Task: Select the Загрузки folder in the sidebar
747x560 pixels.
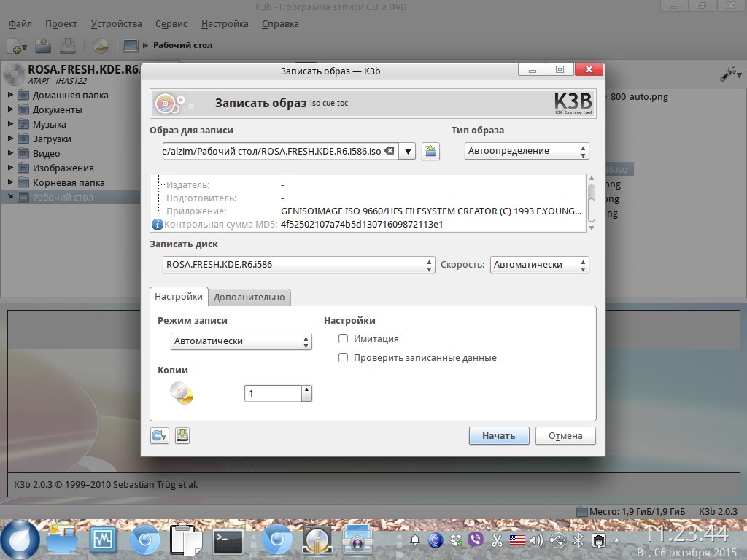Action: (52, 139)
